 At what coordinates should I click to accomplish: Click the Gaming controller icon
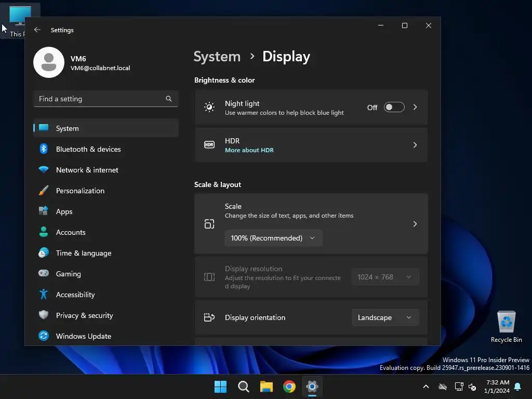(44, 273)
